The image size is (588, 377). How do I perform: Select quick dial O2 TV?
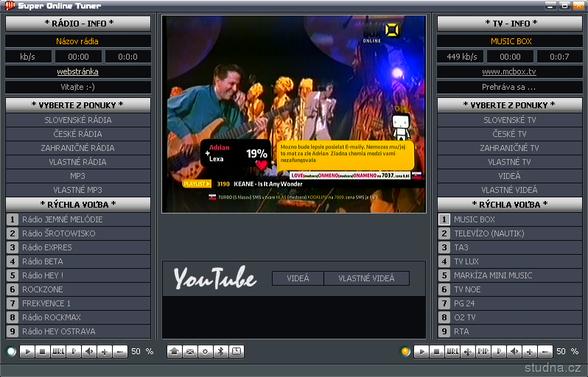tap(510, 317)
